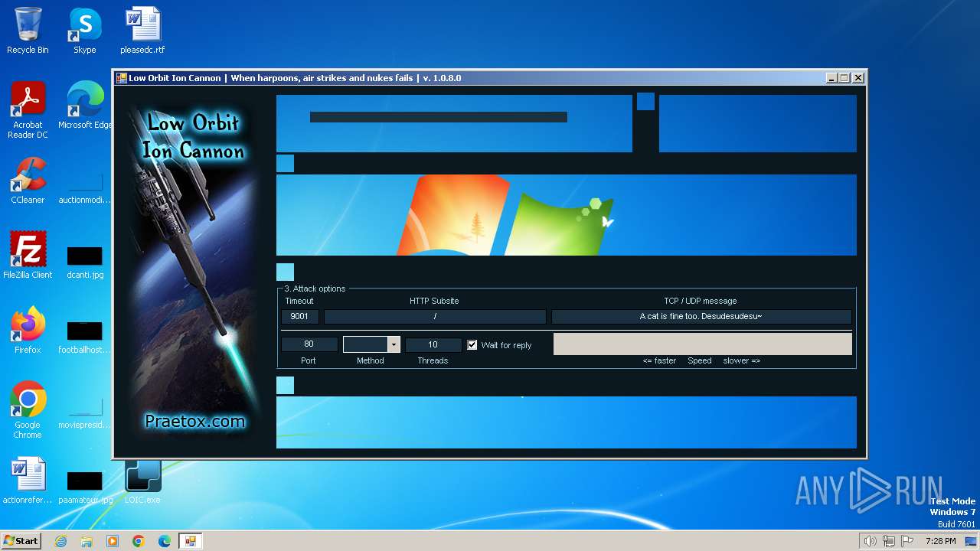Click the Threads field showing 10
The height and width of the screenshot is (551, 980).
point(433,344)
